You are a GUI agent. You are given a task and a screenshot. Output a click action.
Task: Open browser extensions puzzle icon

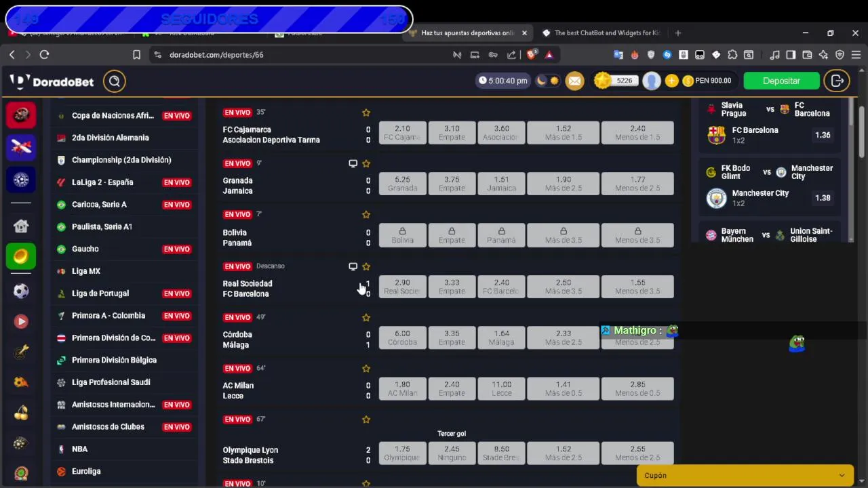(732, 55)
